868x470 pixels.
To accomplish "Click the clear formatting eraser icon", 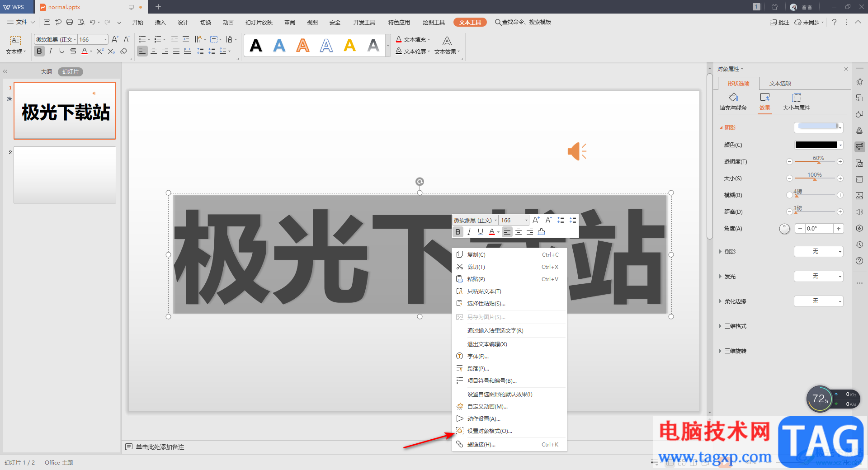I will tap(124, 51).
